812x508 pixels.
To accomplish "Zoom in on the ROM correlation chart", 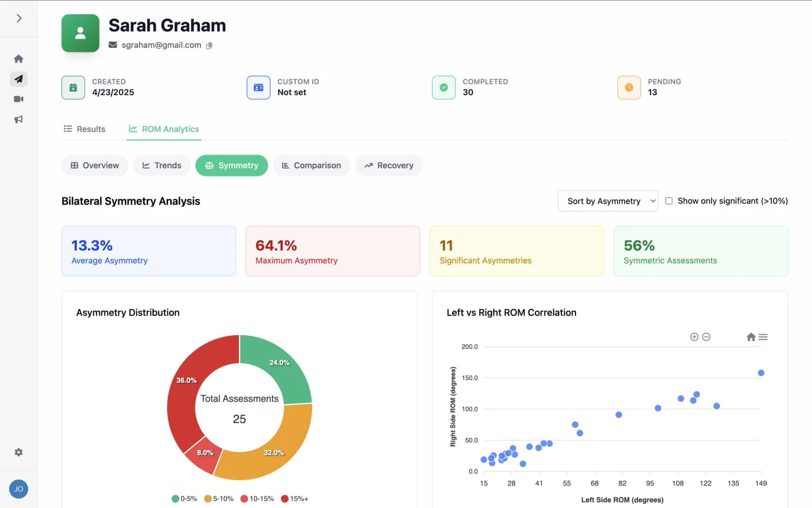I will coord(694,336).
